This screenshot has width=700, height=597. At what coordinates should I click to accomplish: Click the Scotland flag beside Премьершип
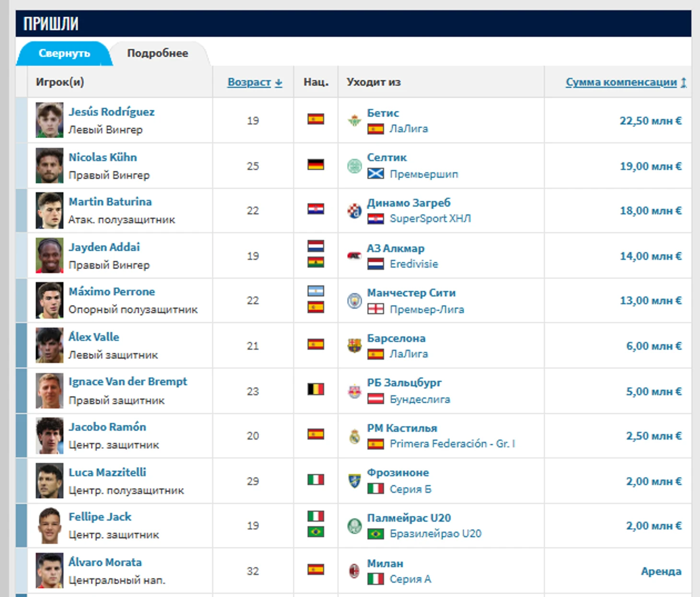tap(376, 174)
